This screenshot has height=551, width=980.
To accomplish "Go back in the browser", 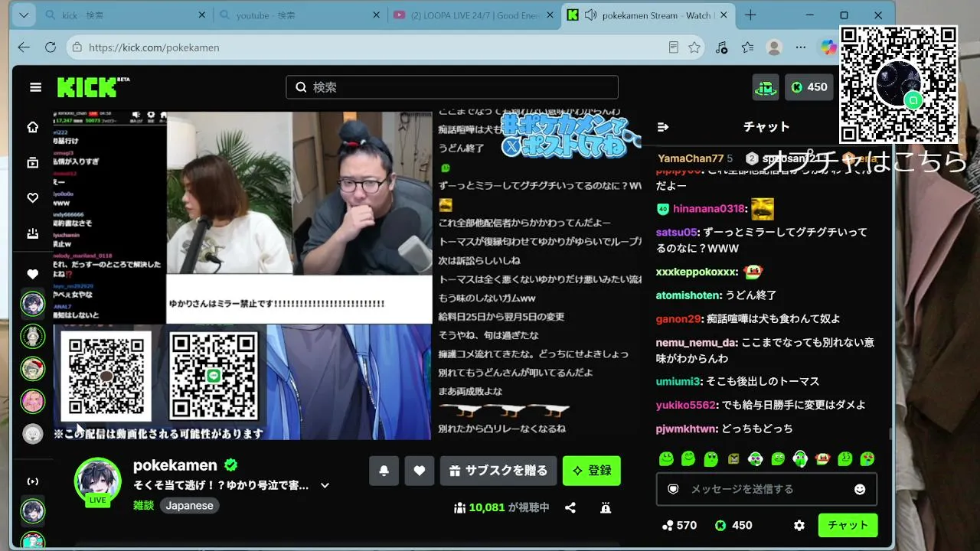I will pos(24,47).
